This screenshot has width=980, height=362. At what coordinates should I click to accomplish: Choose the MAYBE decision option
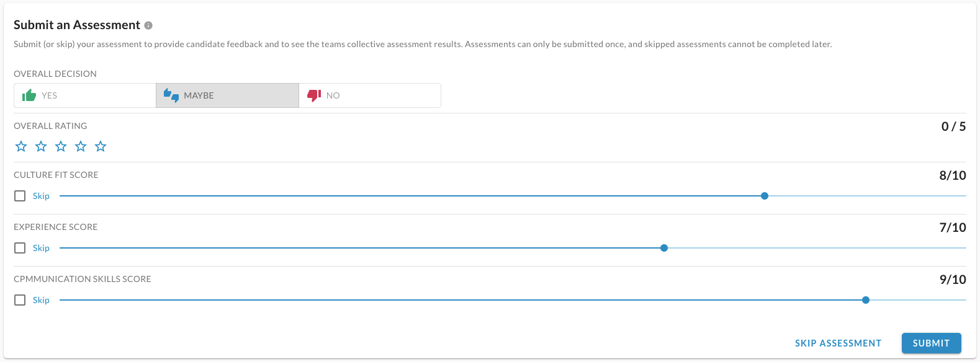[x=227, y=95]
